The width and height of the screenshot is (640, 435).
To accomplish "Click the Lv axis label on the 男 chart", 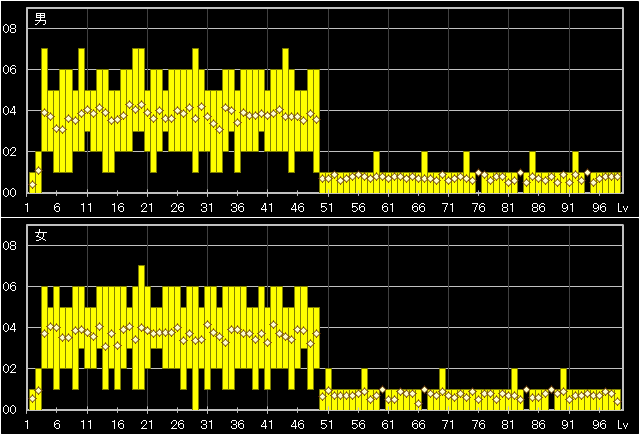I will click(622, 208).
